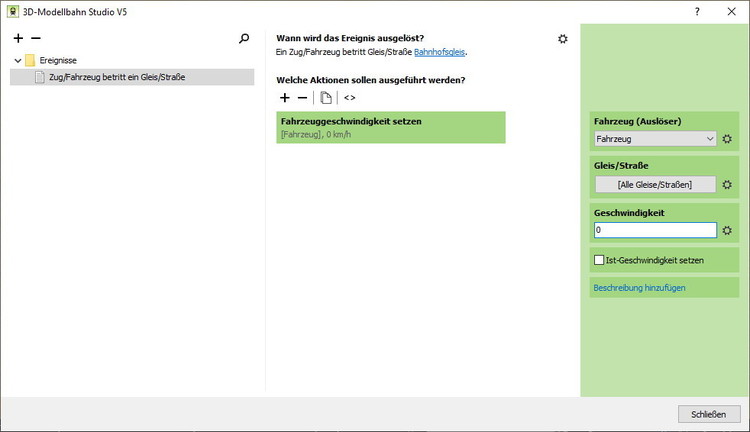Select the Zug/Fahrzeug betritt ein Gleis/Straße event
Screen dimensions: 750x432
116,77
